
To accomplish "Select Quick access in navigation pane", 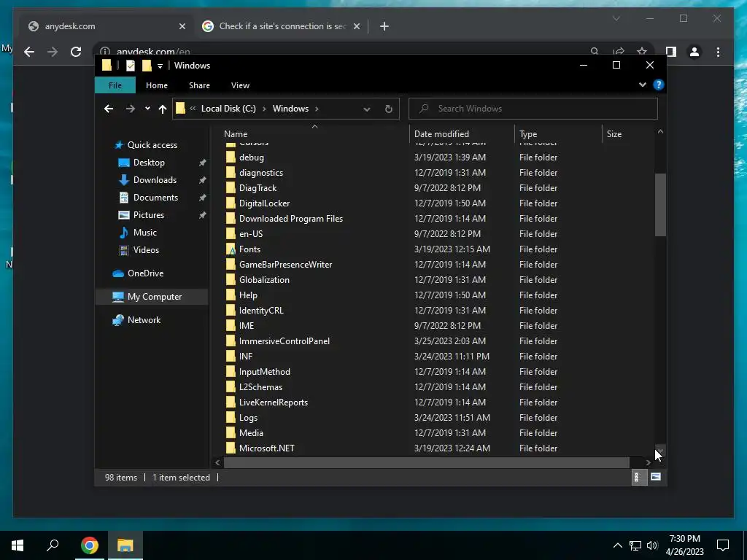I will point(152,145).
